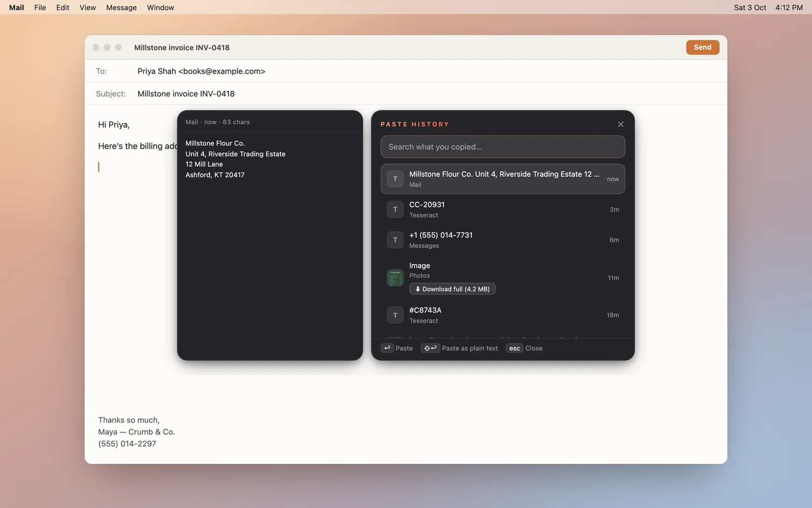The width and height of the screenshot is (812, 508).
Task: Click the (555) 014-2297 signature phone
Action: coord(127,443)
